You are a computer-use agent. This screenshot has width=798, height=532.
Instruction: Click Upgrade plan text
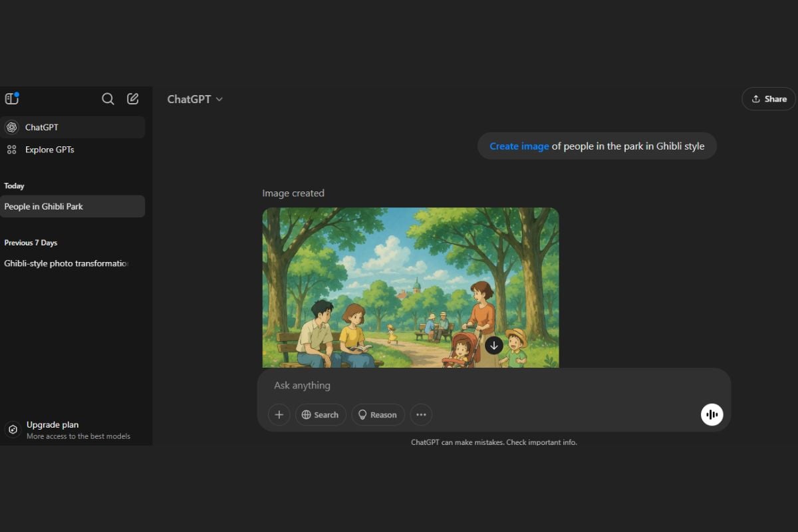[x=53, y=425]
